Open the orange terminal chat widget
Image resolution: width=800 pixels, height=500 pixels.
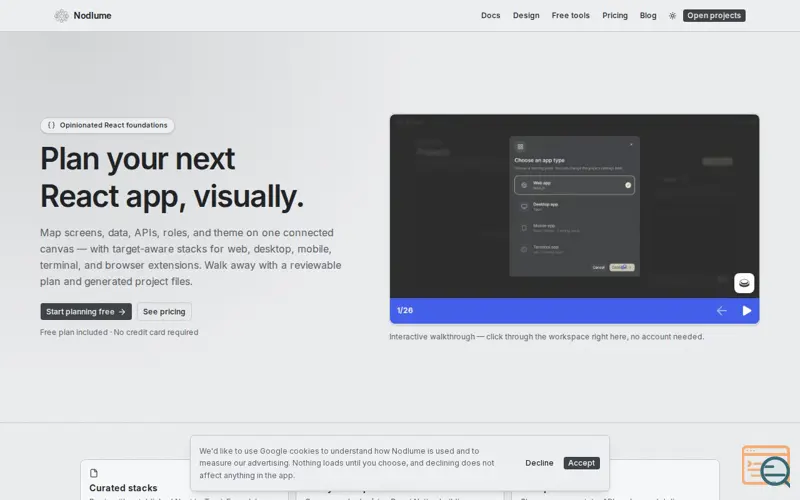766,465
